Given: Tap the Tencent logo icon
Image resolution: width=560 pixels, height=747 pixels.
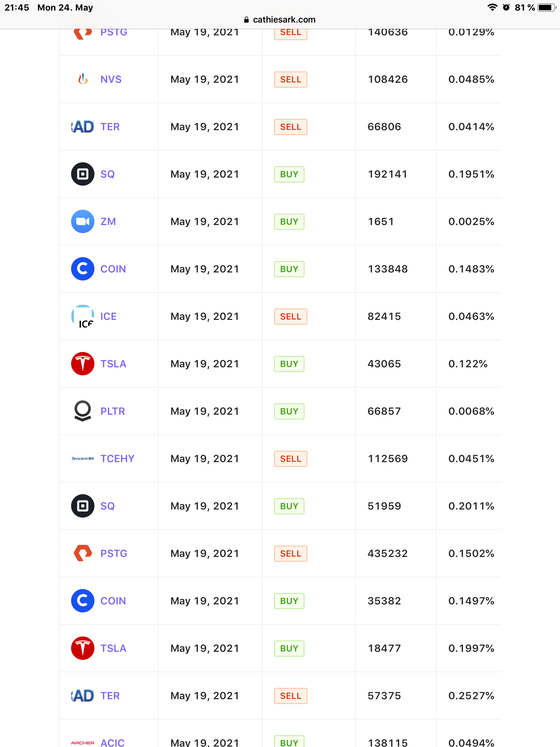Looking at the screenshot, I should click(83, 458).
